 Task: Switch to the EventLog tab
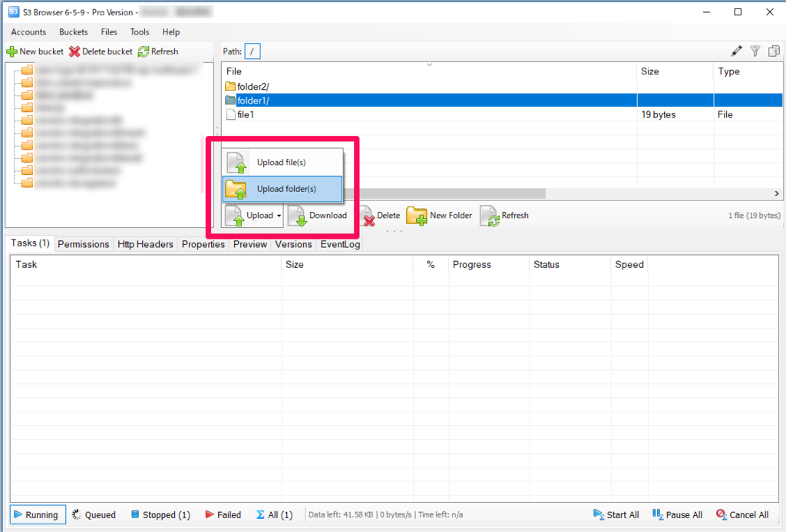[x=340, y=244]
